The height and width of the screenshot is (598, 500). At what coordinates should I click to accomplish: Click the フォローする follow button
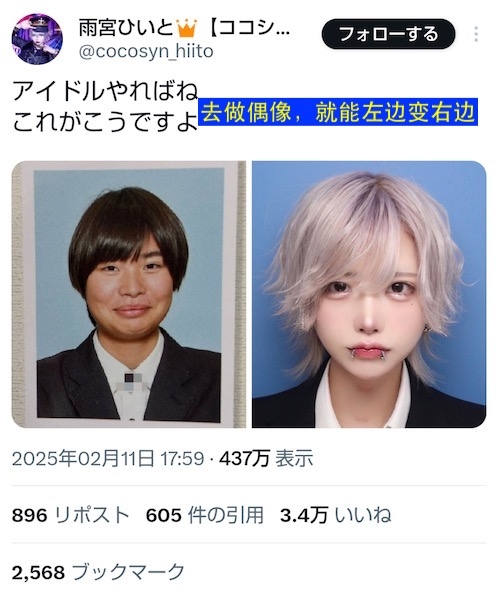pyautogui.click(x=388, y=34)
